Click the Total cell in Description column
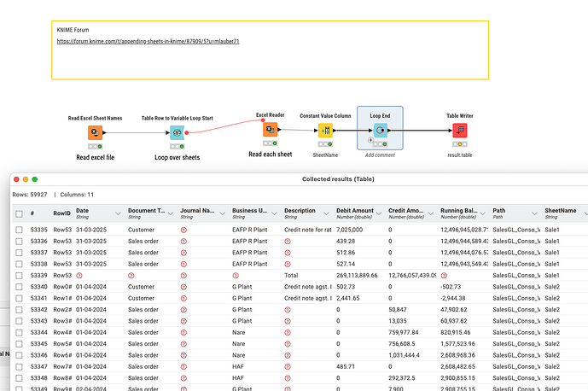Image resolution: width=588 pixels, height=391 pixels. (x=291, y=276)
